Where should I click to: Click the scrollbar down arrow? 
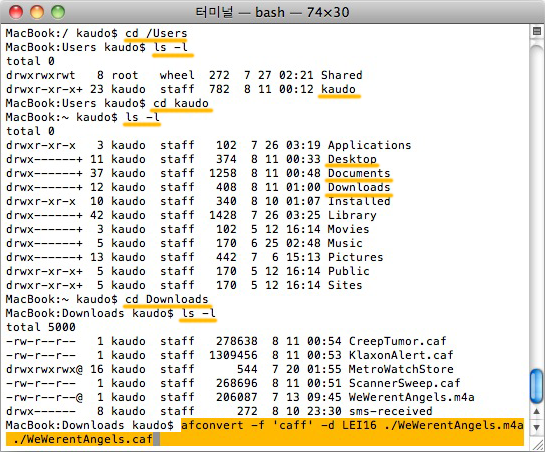[x=537, y=427]
